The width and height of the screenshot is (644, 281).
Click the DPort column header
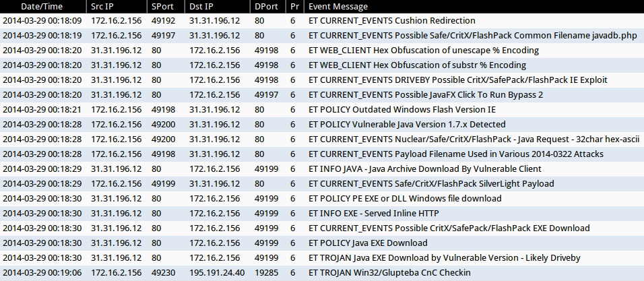point(267,6)
